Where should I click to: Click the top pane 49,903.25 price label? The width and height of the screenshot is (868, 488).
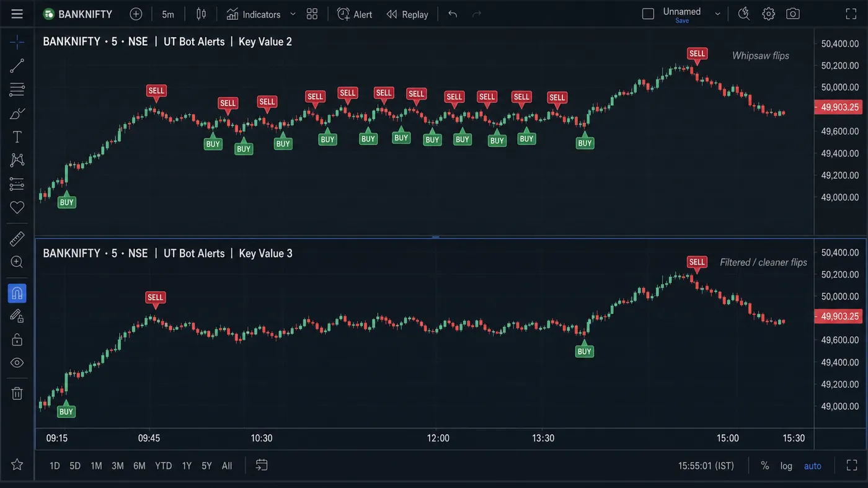839,107
